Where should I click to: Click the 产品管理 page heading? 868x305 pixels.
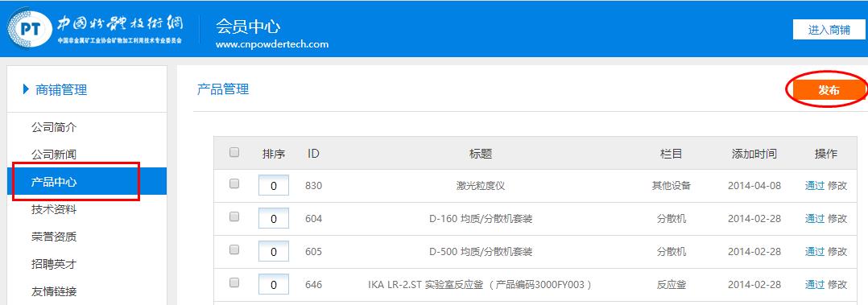223,89
